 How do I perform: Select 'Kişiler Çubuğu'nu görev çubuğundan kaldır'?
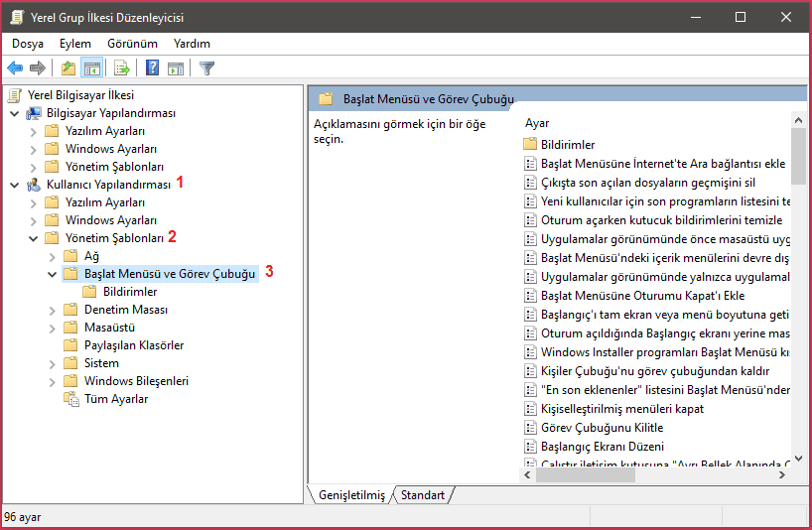click(655, 371)
